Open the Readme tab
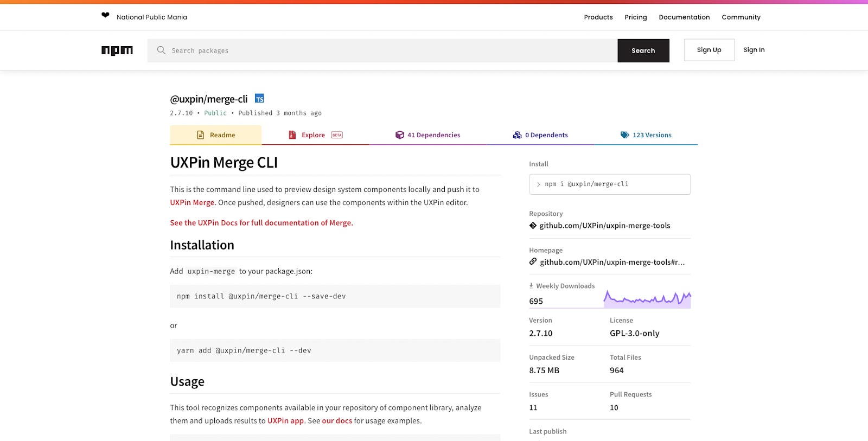Image resolution: width=868 pixels, height=441 pixels. [x=216, y=135]
